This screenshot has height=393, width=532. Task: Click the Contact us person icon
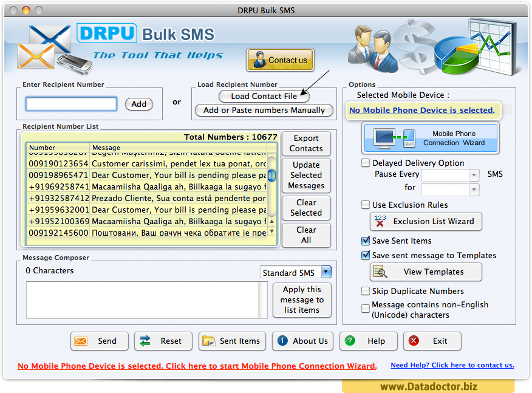[259, 60]
